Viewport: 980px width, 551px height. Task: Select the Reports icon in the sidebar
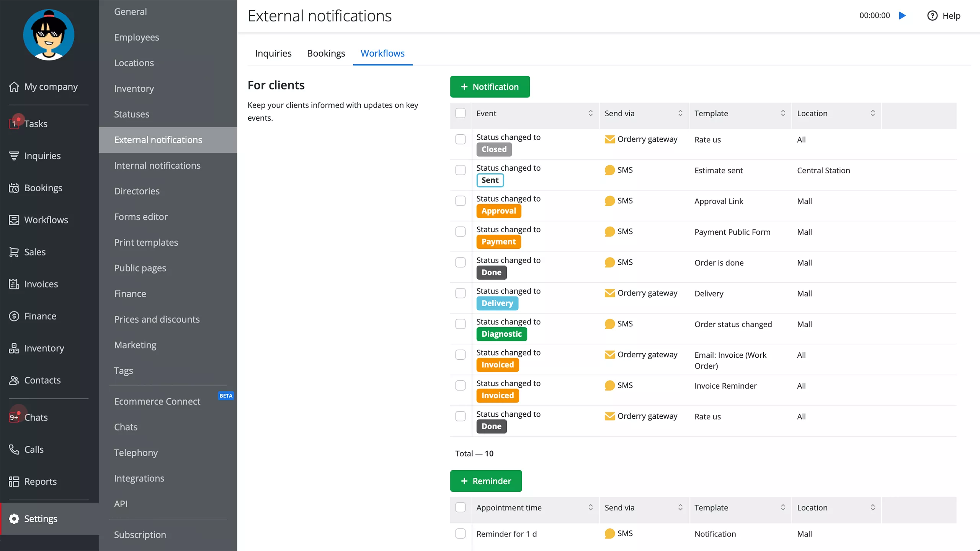pyautogui.click(x=14, y=481)
